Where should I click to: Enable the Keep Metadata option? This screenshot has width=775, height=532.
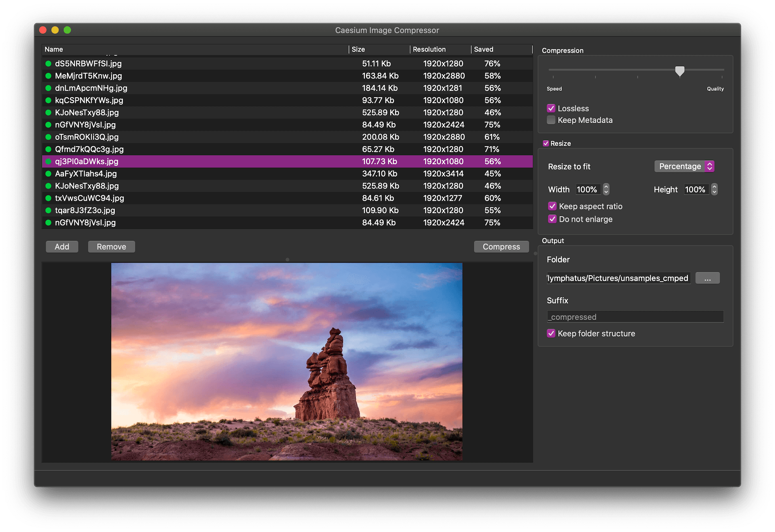tap(551, 120)
